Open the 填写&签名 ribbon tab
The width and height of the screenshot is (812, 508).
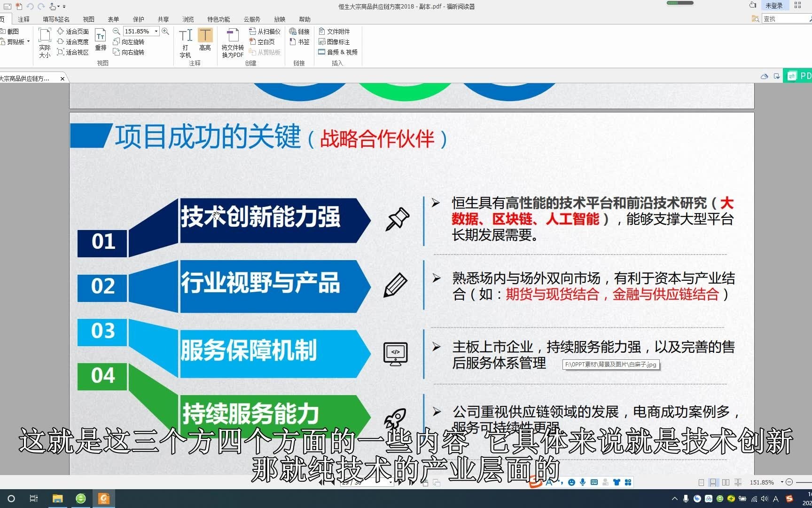tap(56, 19)
